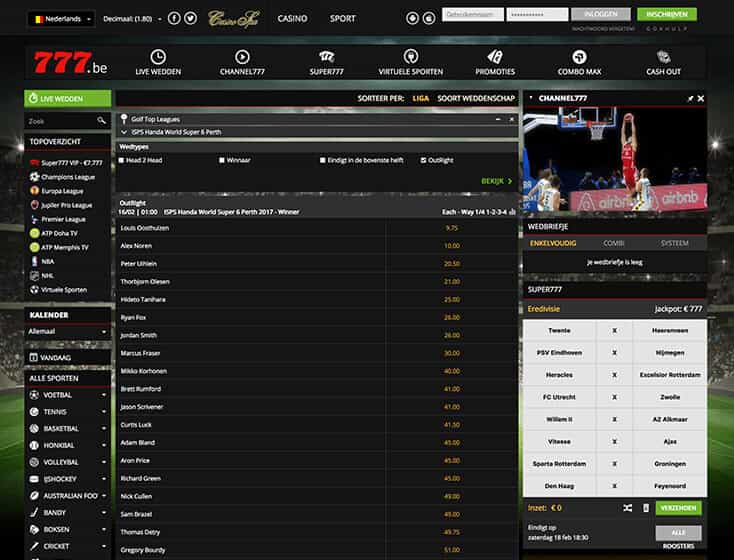Sort by Soort Weddenschap
The height and width of the screenshot is (560, 734).
(x=476, y=98)
